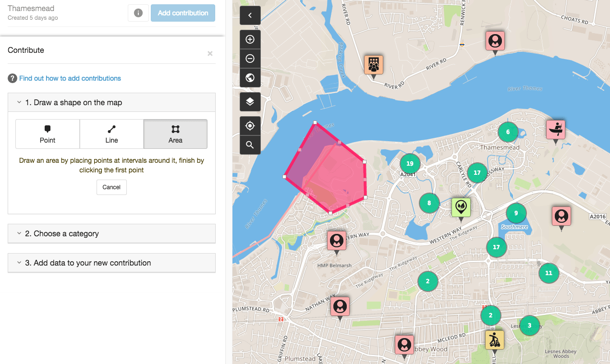The width and height of the screenshot is (610, 364).
Task: Open project info with the i button
Action: pyautogui.click(x=138, y=13)
